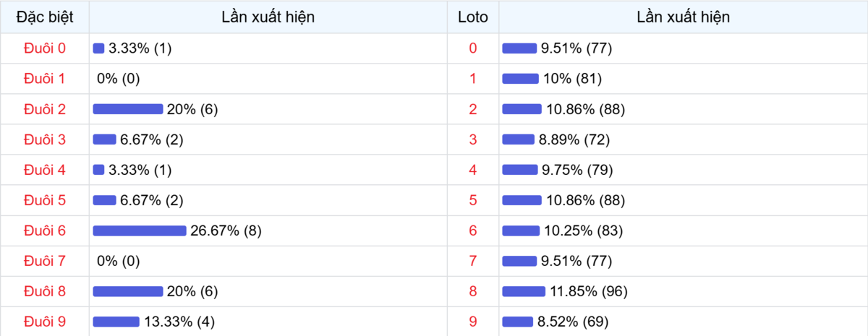Click the 11.85% bar for Loto 8
868x336 pixels.
[x=524, y=291]
